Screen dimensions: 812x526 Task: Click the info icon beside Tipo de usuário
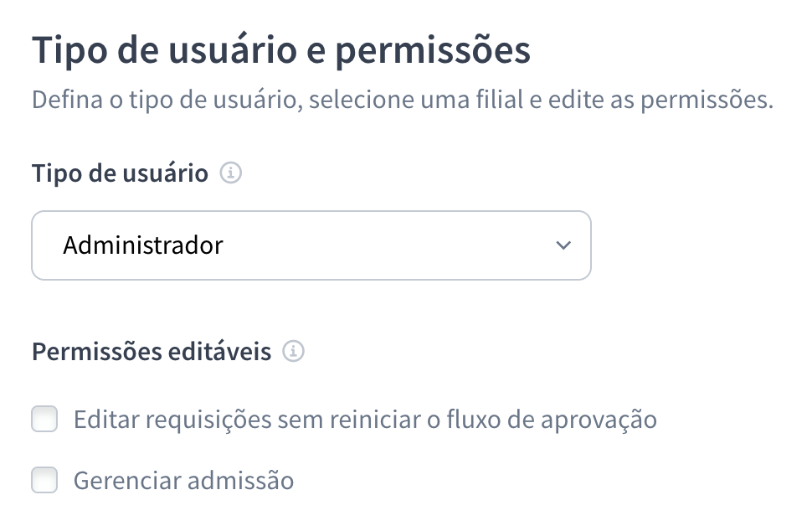coord(230,173)
